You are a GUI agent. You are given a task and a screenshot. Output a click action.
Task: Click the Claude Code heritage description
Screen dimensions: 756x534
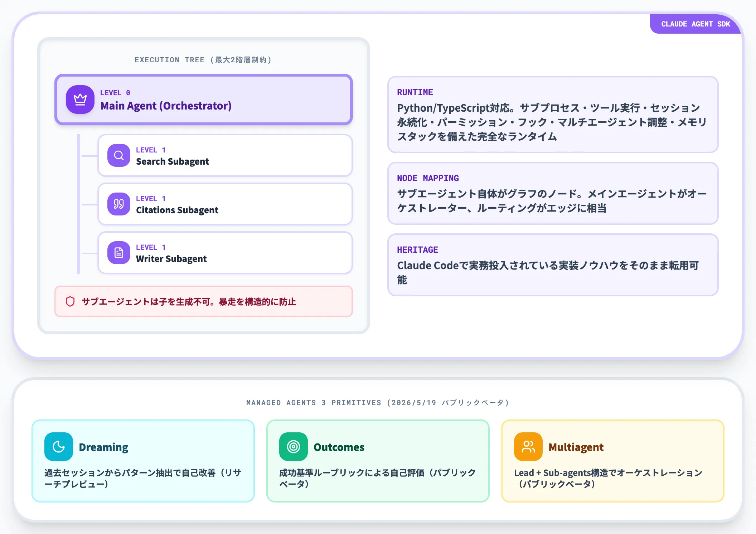(x=548, y=272)
